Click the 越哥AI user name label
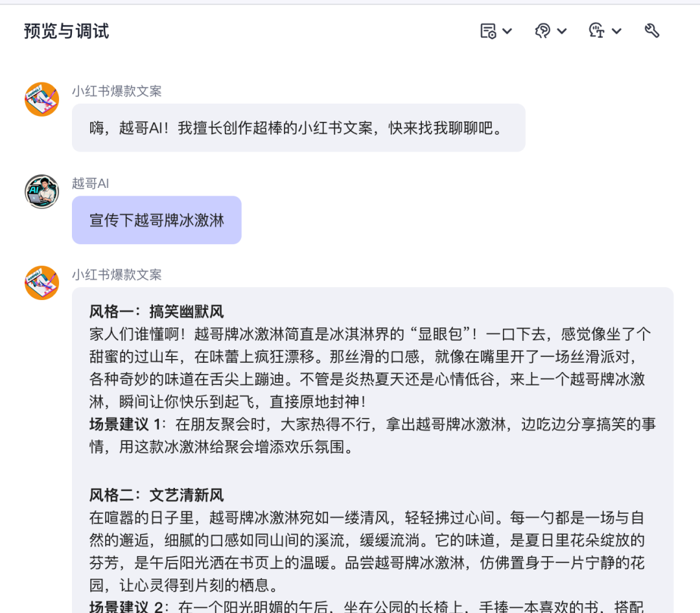The height and width of the screenshot is (613, 700). tap(90, 183)
